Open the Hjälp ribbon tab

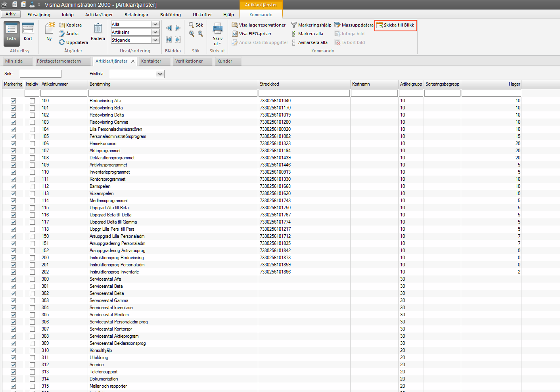pyautogui.click(x=228, y=15)
